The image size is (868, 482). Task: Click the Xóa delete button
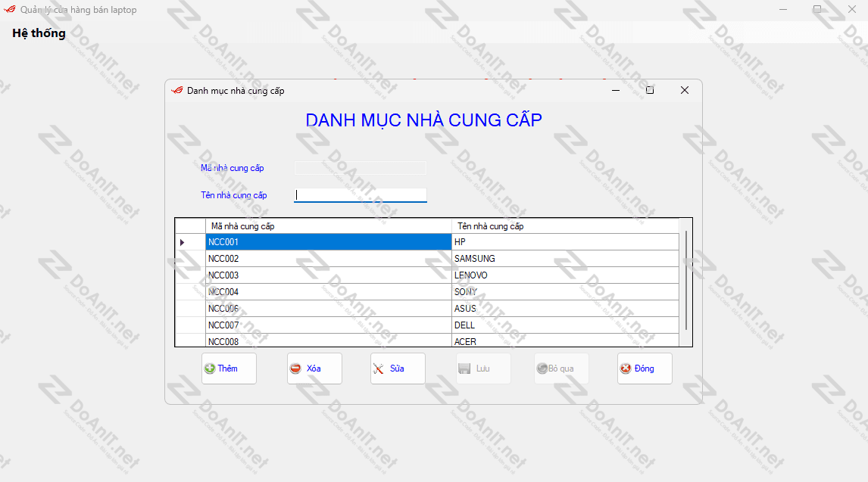pyautogui.click(x=314, y=368)
